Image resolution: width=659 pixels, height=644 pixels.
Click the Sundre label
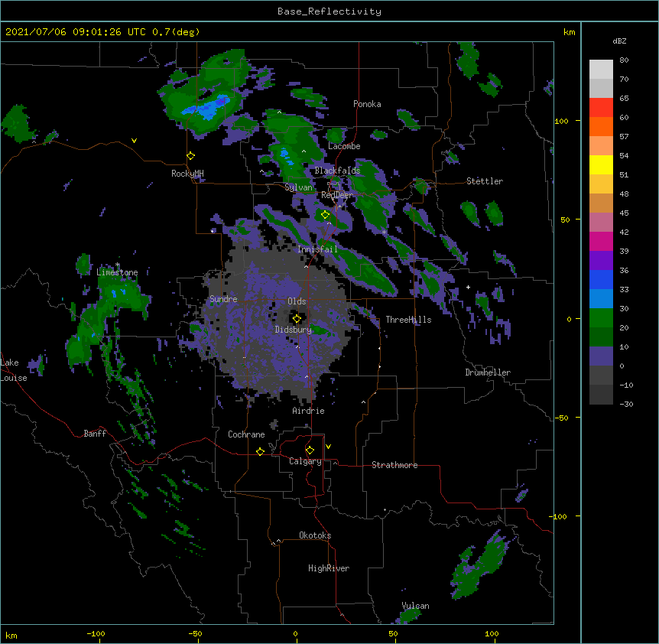click(x=223, y=299)
